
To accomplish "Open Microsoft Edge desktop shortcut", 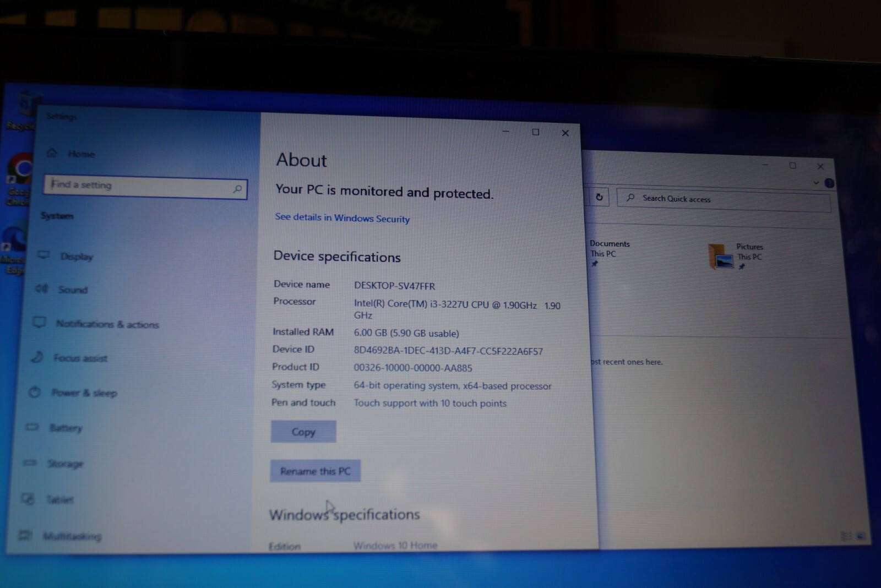I will 14,249.
